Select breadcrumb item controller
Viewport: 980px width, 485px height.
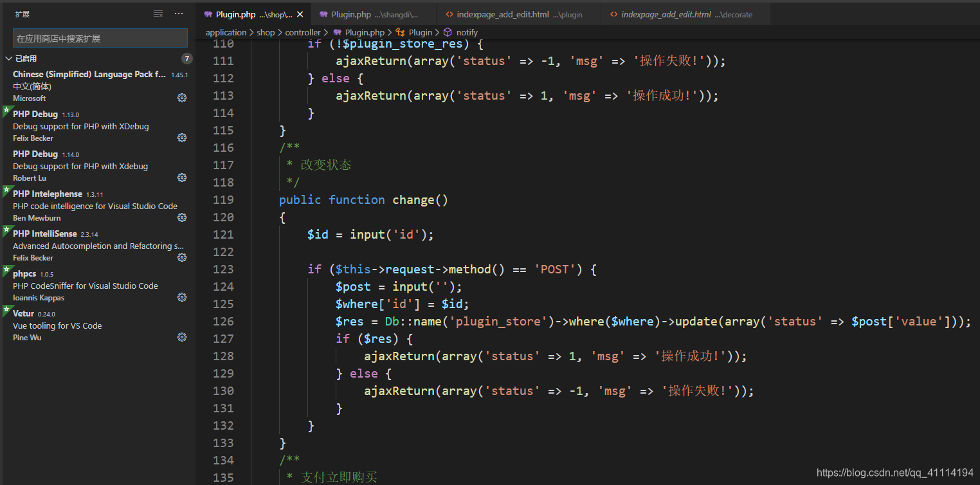click(303, 32)
